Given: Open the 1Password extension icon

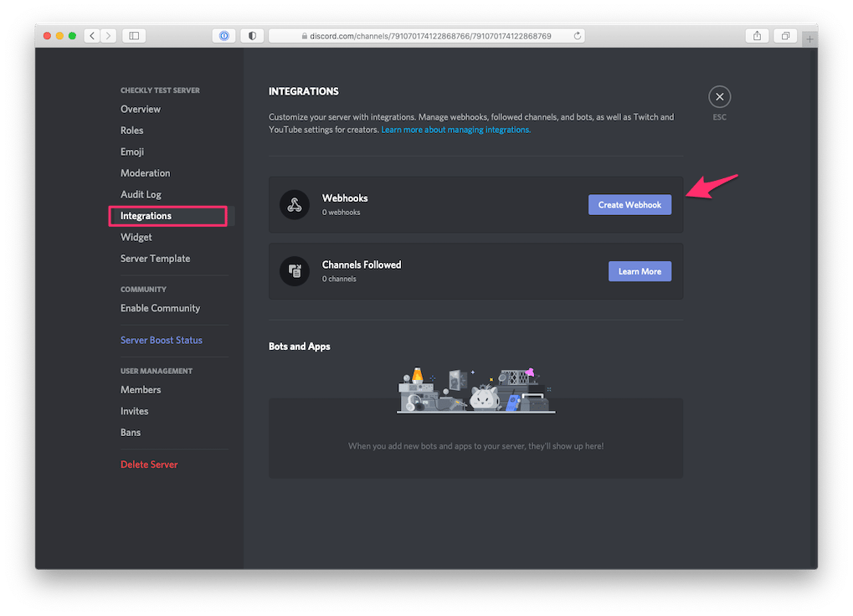Looking at the screenshot, I should pos(224,36).
